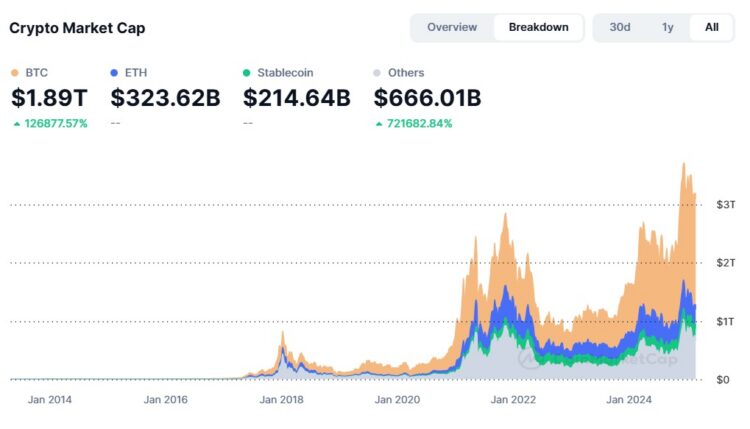Viewport: 750px width, 429px height.
Task: Click the ETH legend label
Action: click(136, 73)
